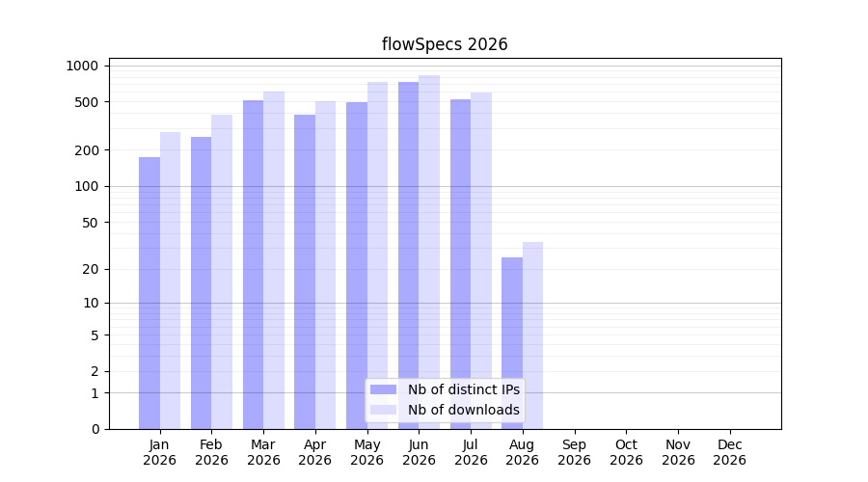Click the '200' y-axis tick label
Screen dimensions: 868x482
click(86, 150)
